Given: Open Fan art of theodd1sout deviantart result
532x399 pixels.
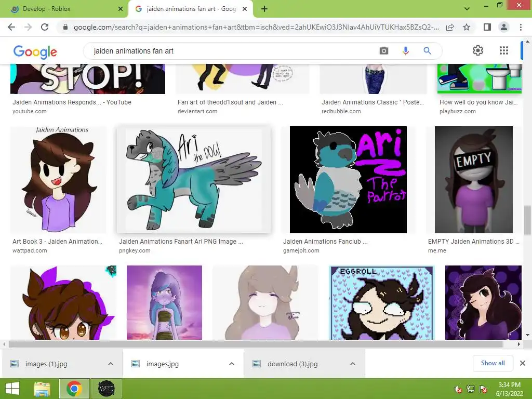Looking at the screenshot, I should tap(230, 102).
